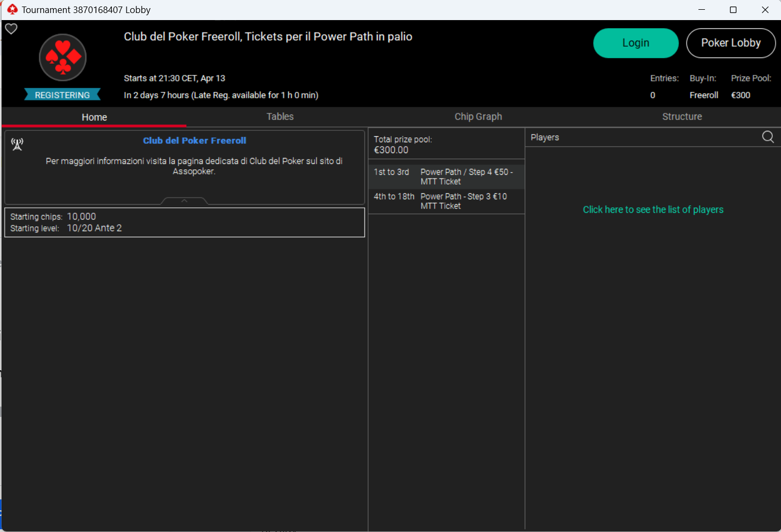Open the Chip Graph tab
Screen dimensions: 781x532
coord(478,117)
